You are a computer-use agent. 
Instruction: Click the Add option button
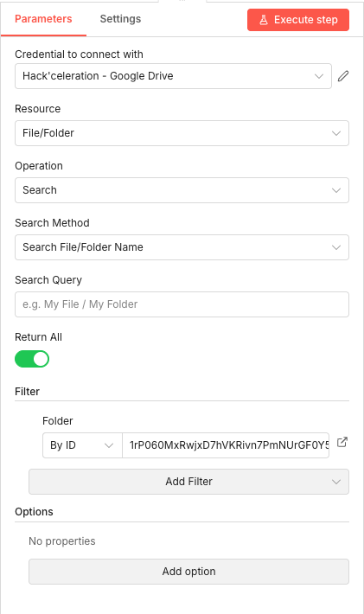click(188, 572)
